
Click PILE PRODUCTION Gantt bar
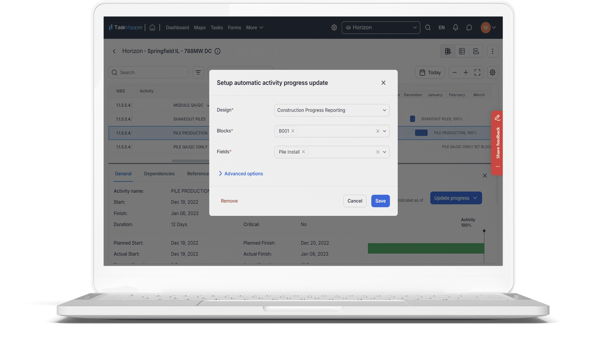(421, 133)
